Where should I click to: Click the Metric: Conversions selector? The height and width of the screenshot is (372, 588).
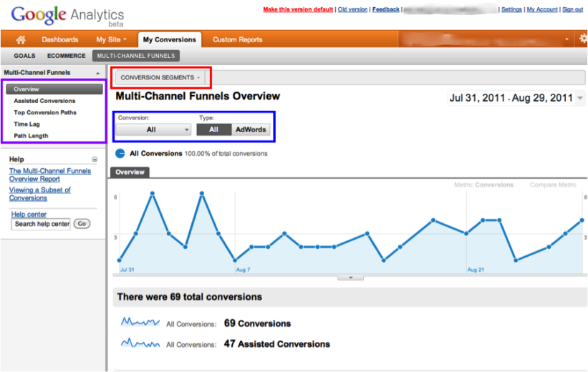(x=483, y=185)
